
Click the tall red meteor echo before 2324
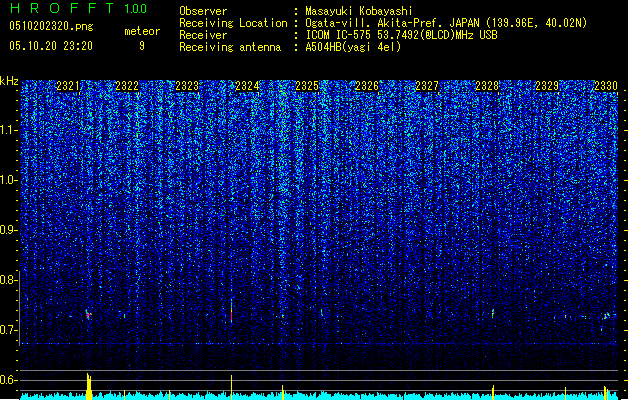(231, 313)
